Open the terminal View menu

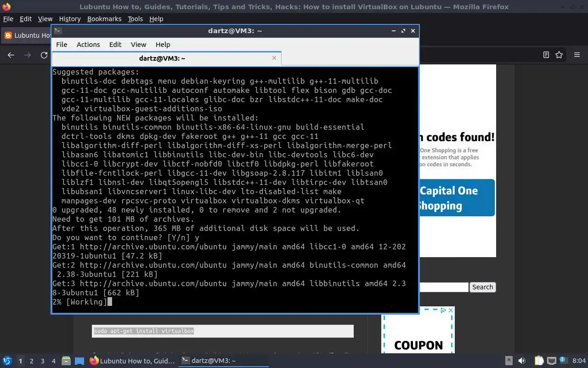pyautogui.click(x=138, y=45)
